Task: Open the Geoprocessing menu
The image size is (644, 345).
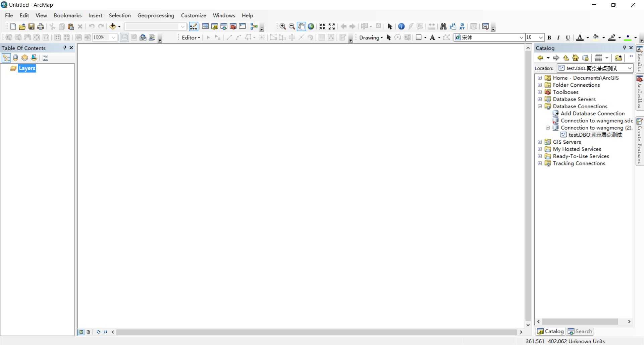Action: 156,15
